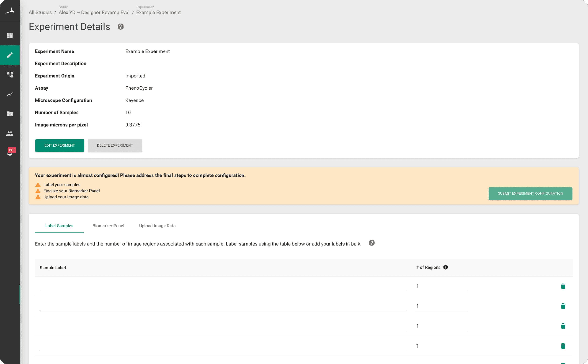
Task: Open the folder icon in sidebar
Action: (x=10, y=114)
